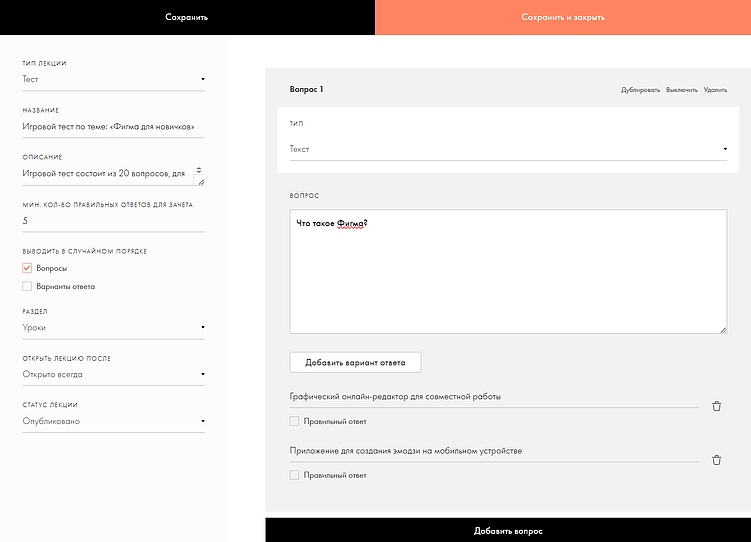
Task: Click Добавить вопрос button
Action: [508, 531]
